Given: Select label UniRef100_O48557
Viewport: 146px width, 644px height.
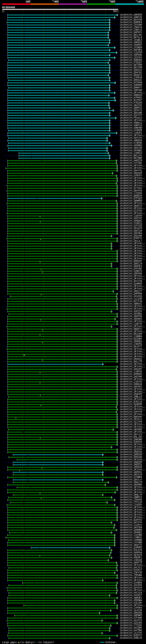Looking at the screenshot, I should 131,45.
